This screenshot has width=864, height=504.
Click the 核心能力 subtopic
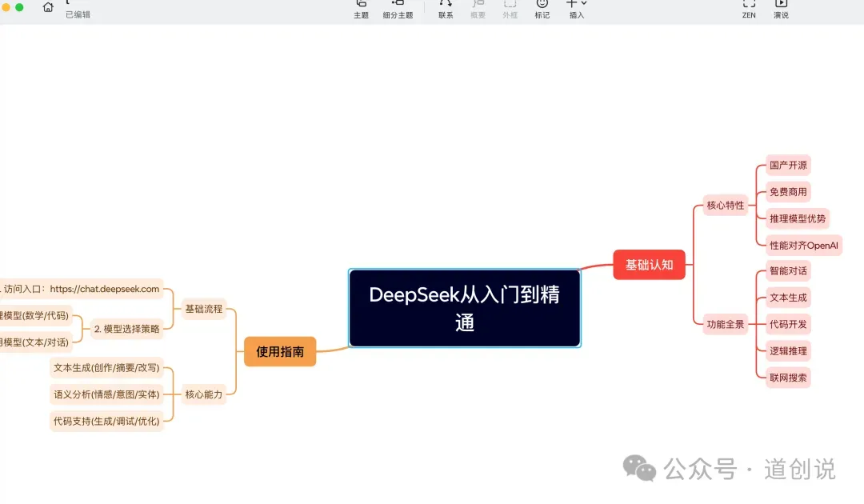click(x=204, y=394)
